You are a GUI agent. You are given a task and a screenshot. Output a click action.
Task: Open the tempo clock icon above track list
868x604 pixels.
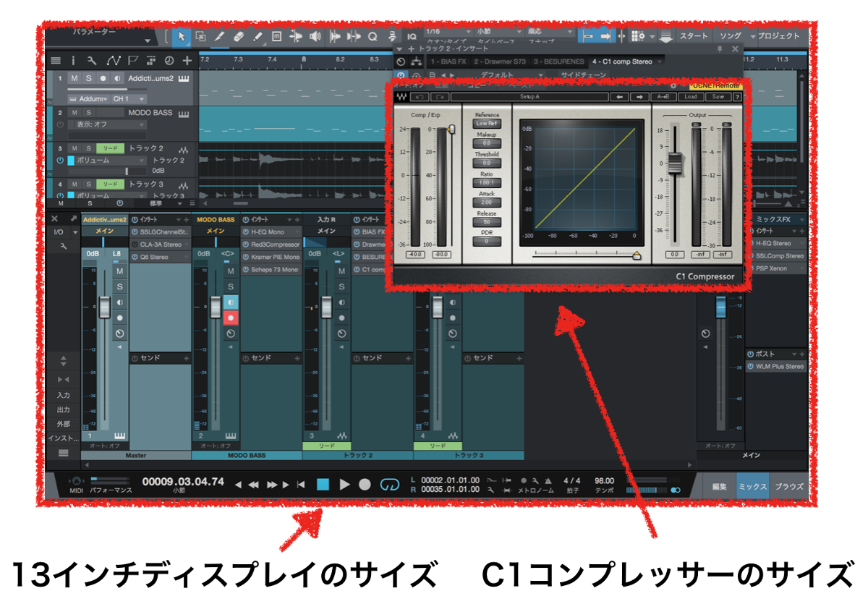tap(169, 60)
